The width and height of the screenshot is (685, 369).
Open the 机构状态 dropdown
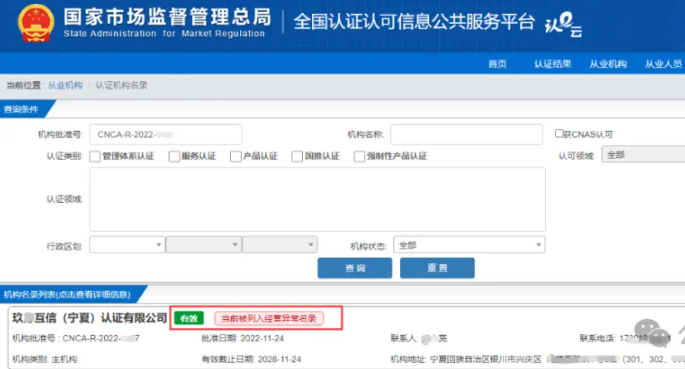(469, 245)
